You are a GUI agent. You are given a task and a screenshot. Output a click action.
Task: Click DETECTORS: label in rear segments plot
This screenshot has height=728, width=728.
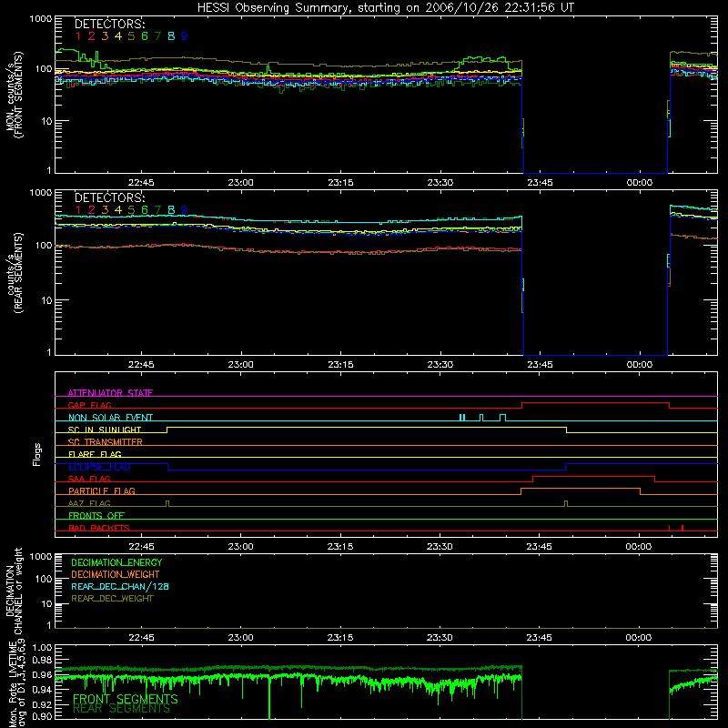click(x=109, y=197)
